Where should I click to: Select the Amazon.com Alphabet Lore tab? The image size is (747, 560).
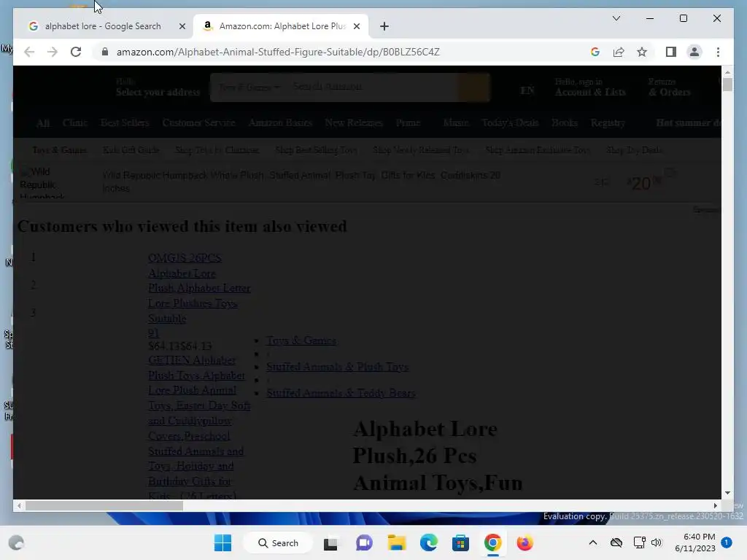(281, 26)
